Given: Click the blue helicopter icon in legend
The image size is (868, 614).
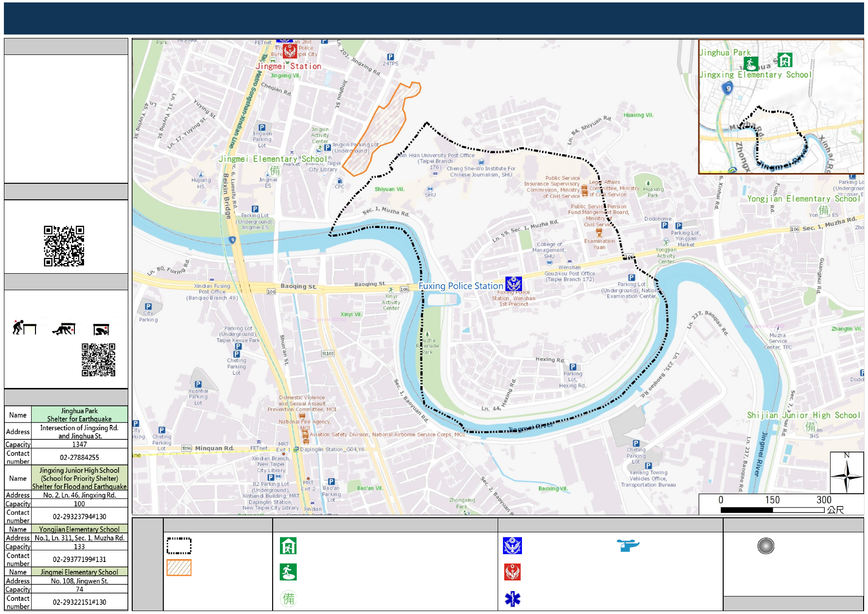Looking at the screenshot, I should click(628, 545).
